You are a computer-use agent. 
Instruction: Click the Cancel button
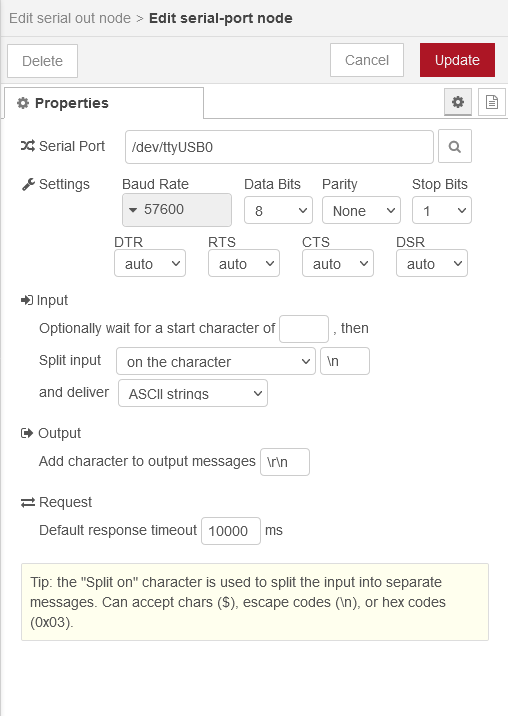coord(367,60)
